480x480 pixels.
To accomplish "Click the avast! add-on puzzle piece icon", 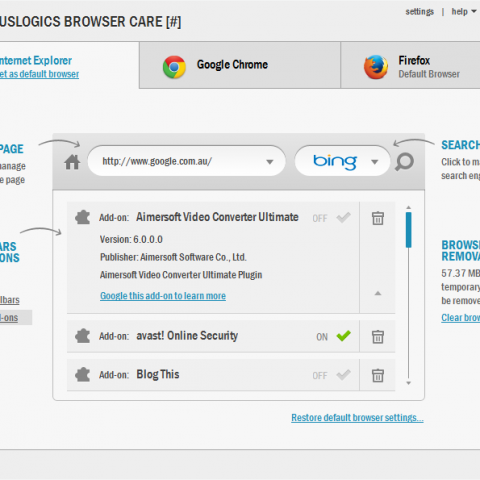I will [83, 336].
